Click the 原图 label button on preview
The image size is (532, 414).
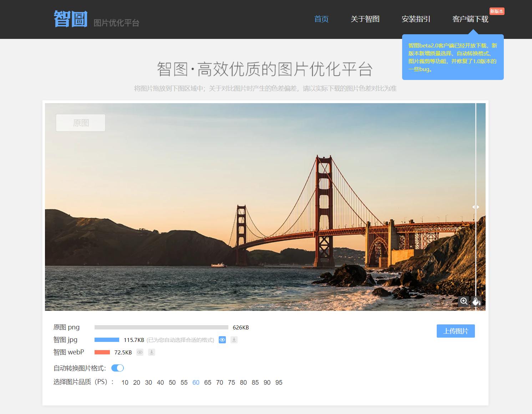coord(81,123)
